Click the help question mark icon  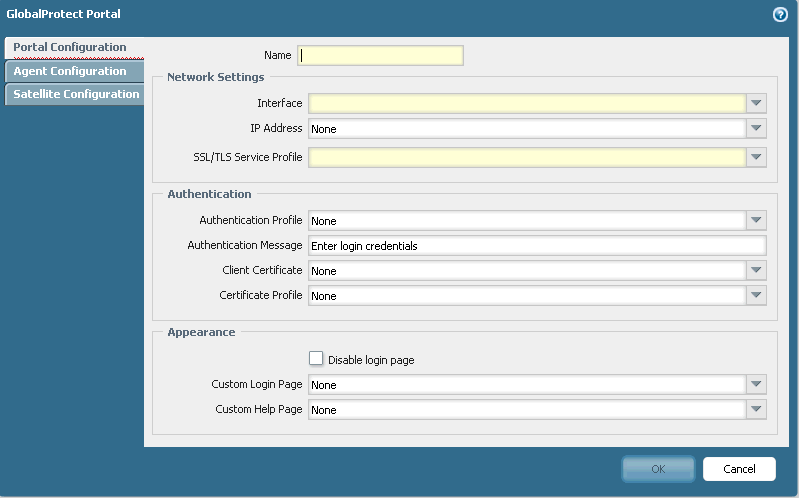point(780,15)
